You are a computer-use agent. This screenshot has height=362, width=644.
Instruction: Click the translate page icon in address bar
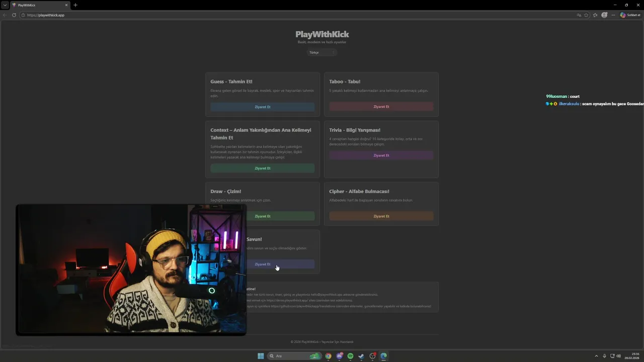point(579,15)
